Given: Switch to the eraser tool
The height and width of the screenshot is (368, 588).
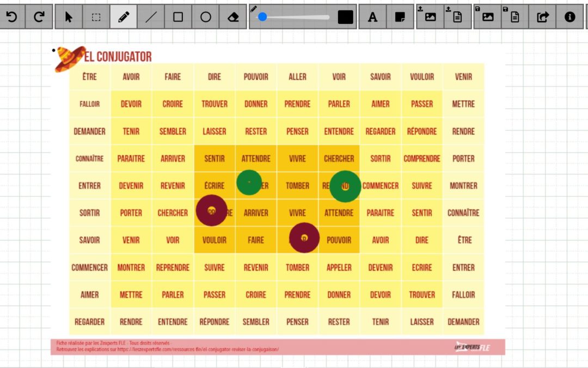Looking at the screenshot, I should (233, 17).
